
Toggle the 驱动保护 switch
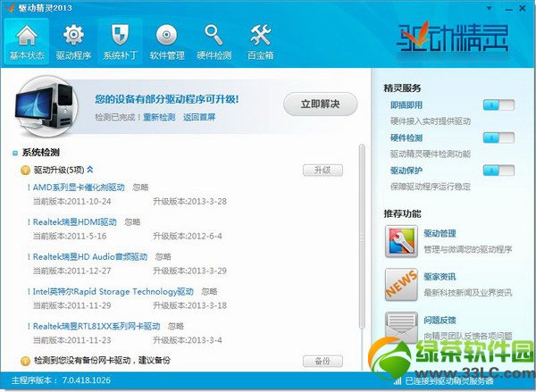(x=498, y=171)
